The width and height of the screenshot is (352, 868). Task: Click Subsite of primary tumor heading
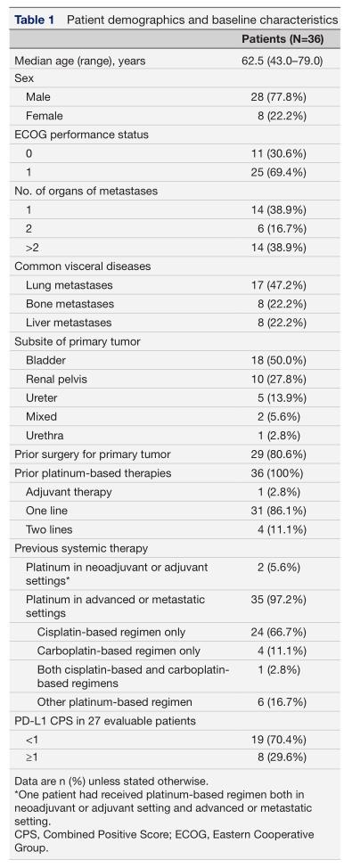(x=77, y=341)
